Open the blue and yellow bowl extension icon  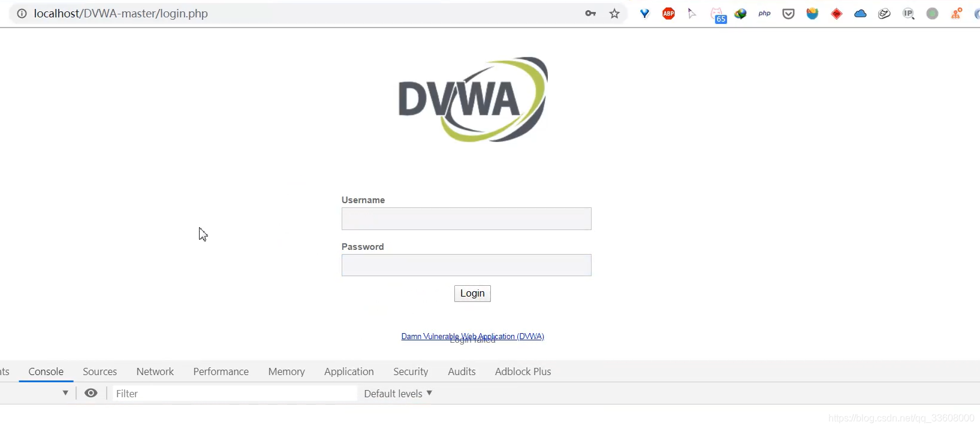(x=813, y=13)
